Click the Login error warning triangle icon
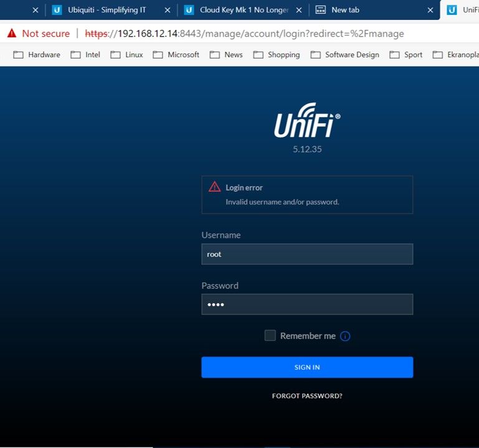 pos(214,187)
